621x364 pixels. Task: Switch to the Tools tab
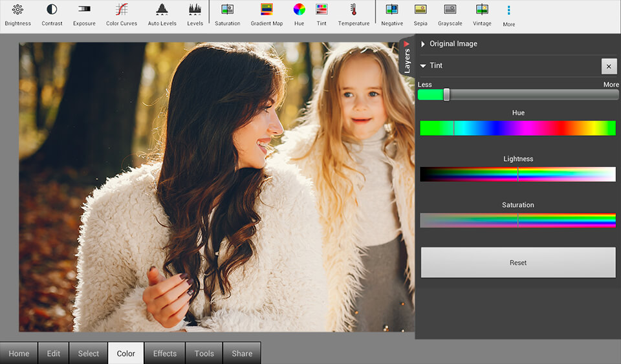204,353
